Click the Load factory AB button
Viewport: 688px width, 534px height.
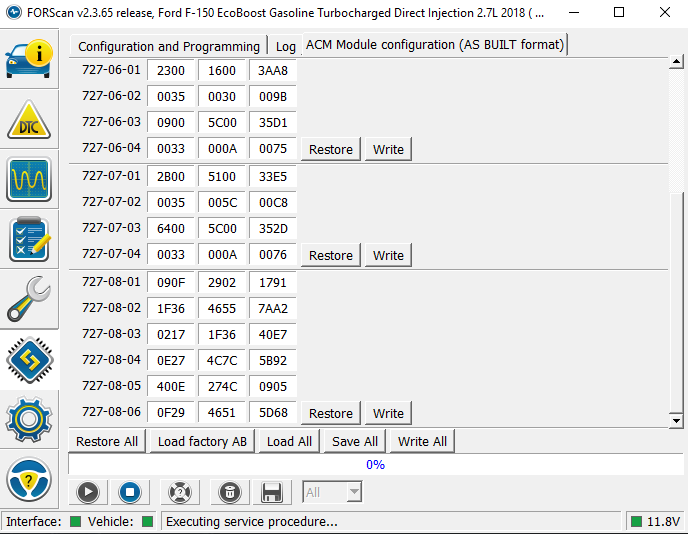coord(202,441)
